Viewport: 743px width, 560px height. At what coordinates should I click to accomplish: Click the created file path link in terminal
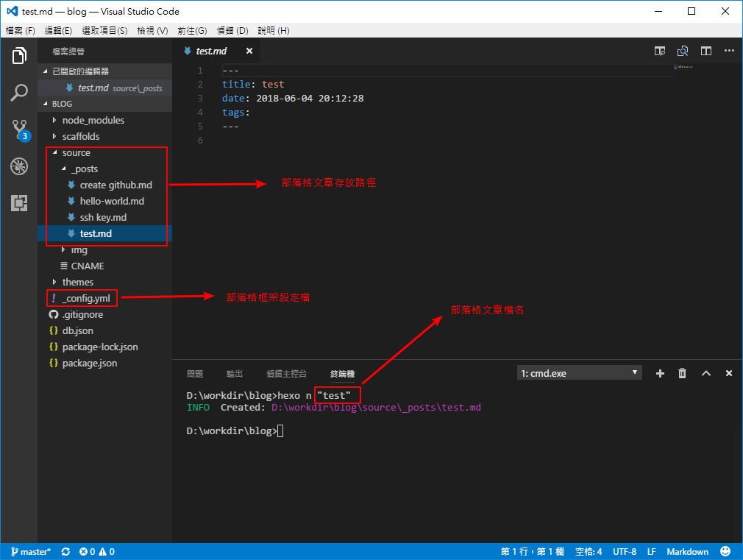[376, 408]
